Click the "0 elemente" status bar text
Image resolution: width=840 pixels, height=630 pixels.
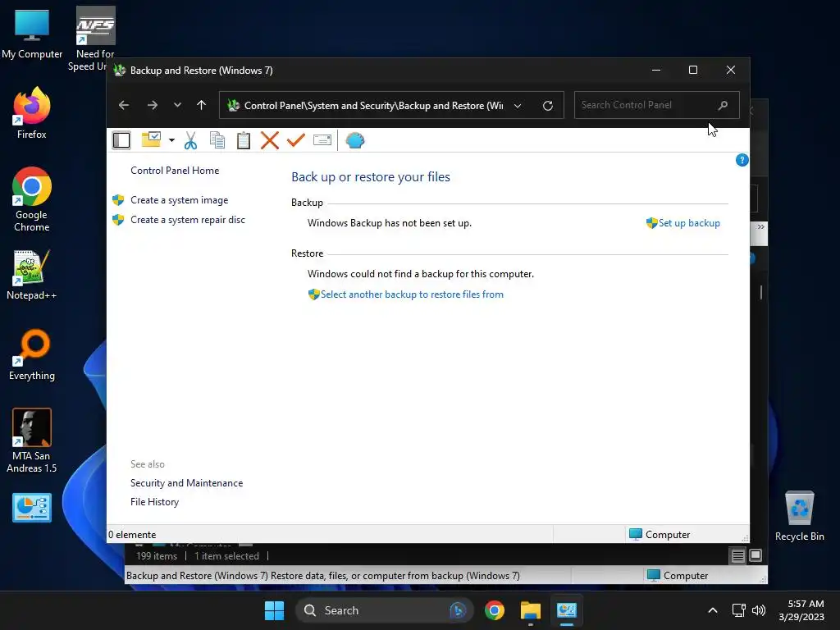coord(132,535)
